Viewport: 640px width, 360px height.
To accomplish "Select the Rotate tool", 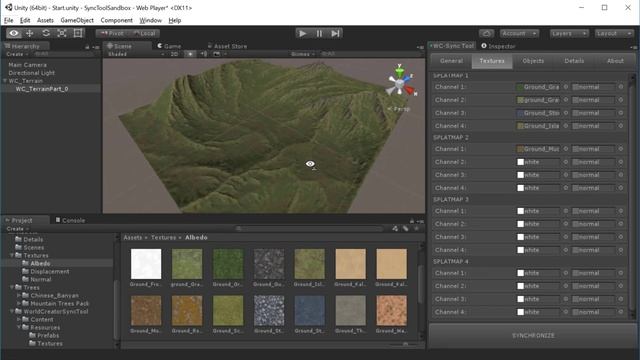I will (x=46, y=33).
